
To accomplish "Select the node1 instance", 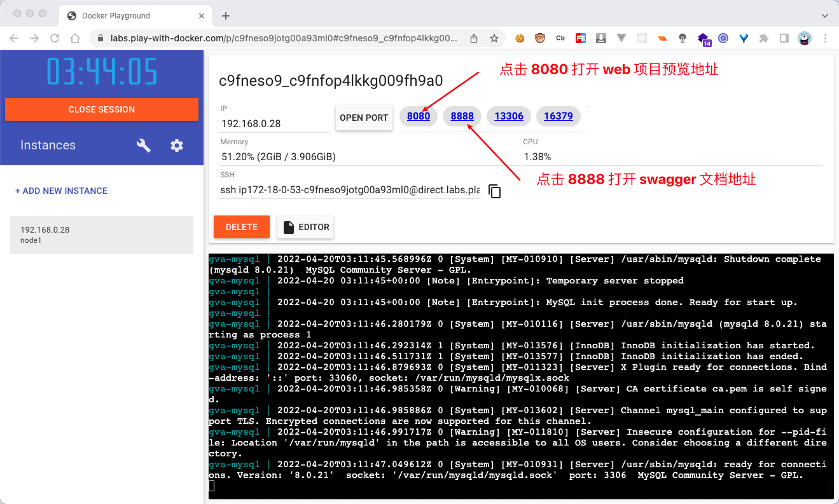I will coord(101,235).
